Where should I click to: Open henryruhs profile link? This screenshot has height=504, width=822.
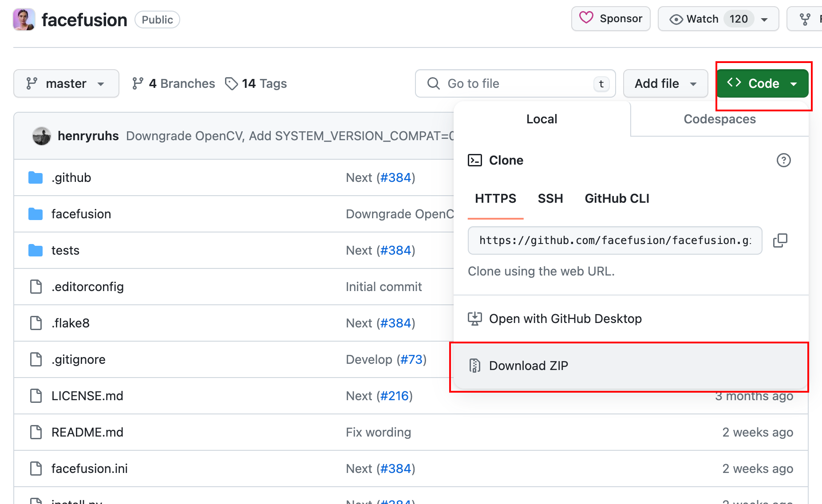coord(88,136)
